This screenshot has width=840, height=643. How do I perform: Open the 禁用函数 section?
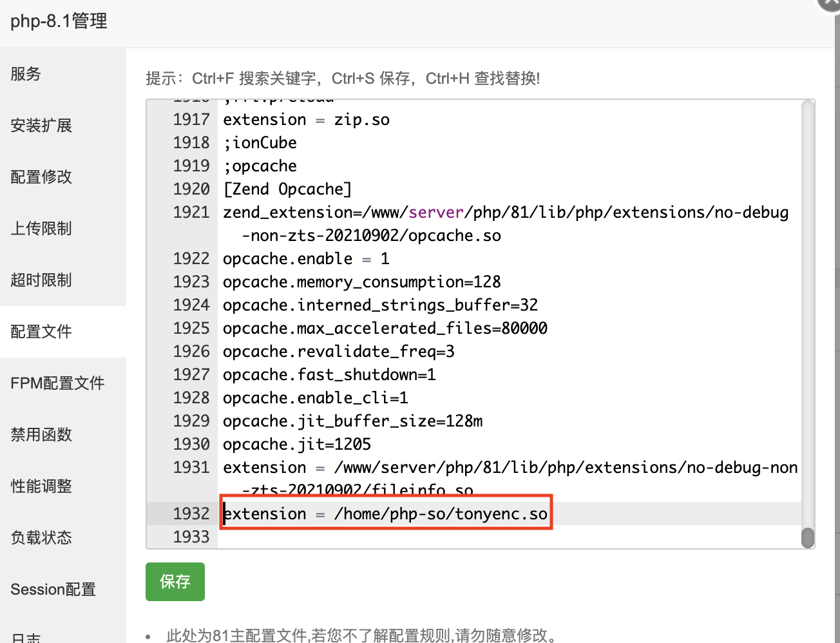tap(41, 435)
